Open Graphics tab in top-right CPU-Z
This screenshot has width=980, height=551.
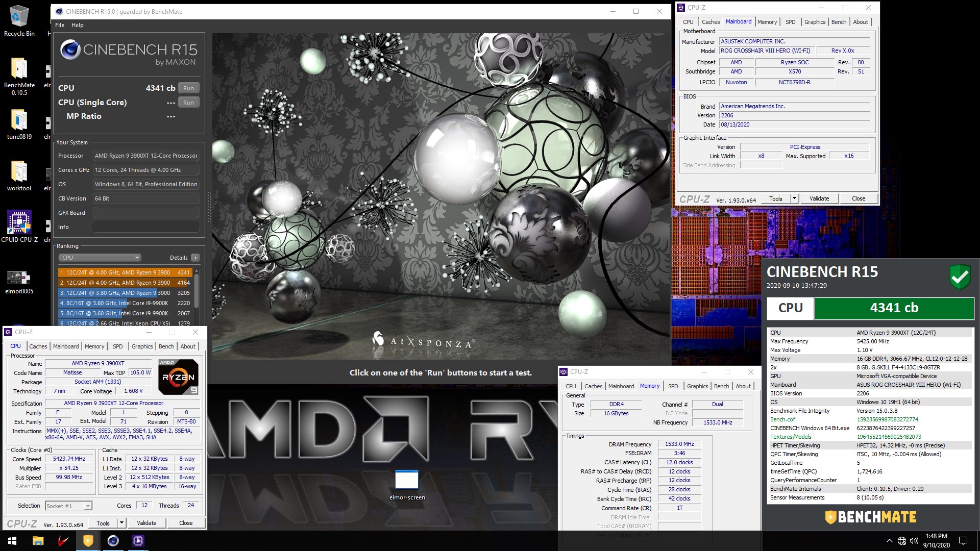(815, 22)
